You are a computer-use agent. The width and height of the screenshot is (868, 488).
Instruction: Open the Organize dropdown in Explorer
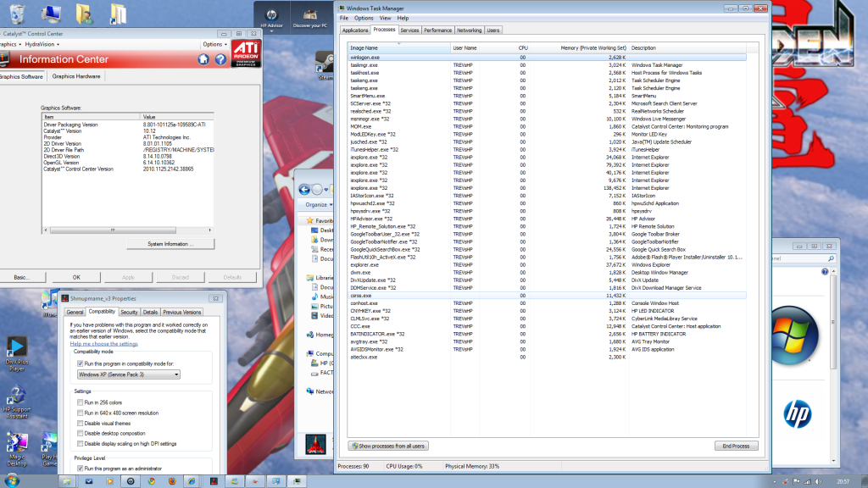point(320,205)
